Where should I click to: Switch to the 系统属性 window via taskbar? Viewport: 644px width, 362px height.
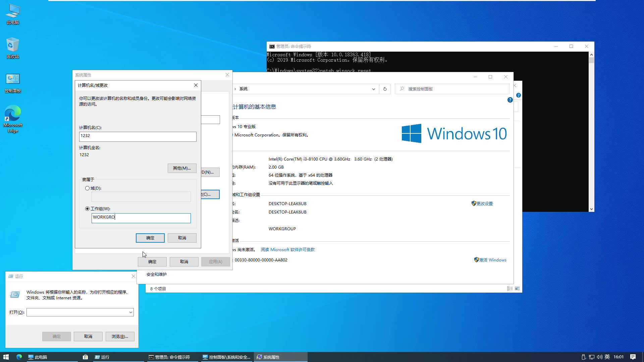(280, 357)
